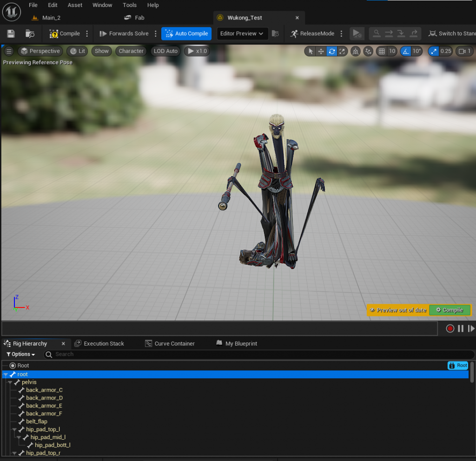The image size is (476, 461).
Task: Toggle ReleaseMode execution mode
Action: [x=312, y=33]
